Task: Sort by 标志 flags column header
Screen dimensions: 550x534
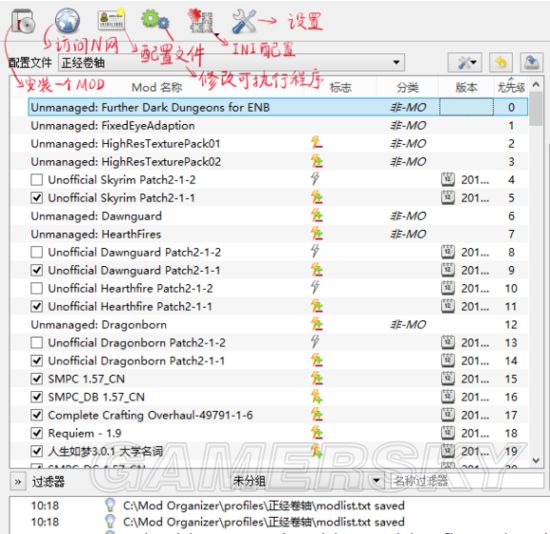Action: 341,87
